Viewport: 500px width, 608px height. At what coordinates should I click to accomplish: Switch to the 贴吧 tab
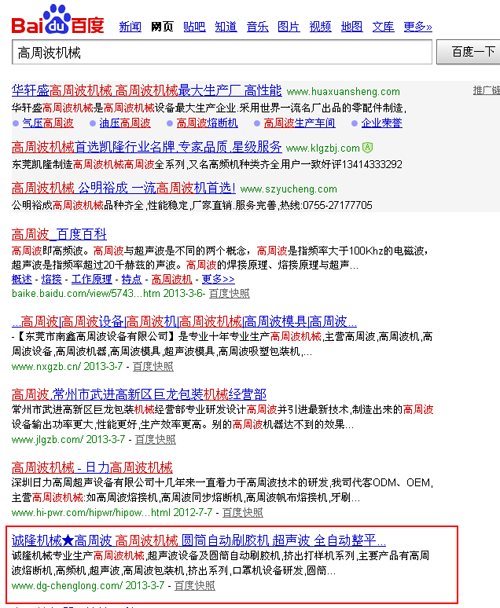pos(194,27)
